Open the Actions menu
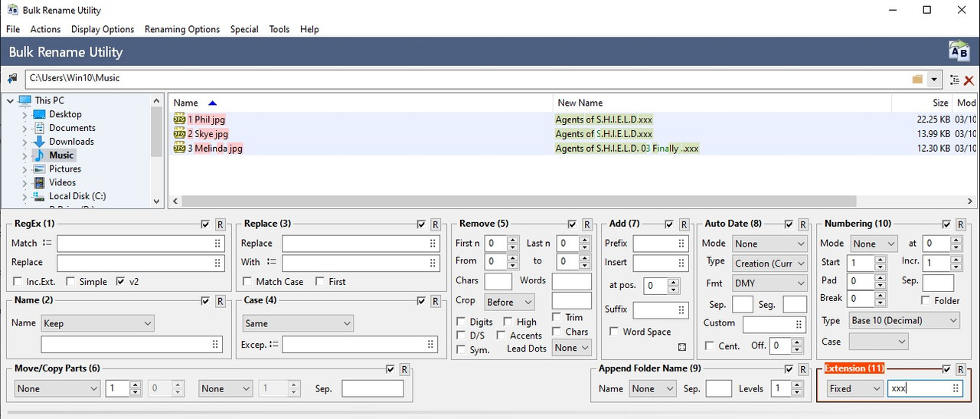Screen dimensions: 980x419 [x=45, y=29]
